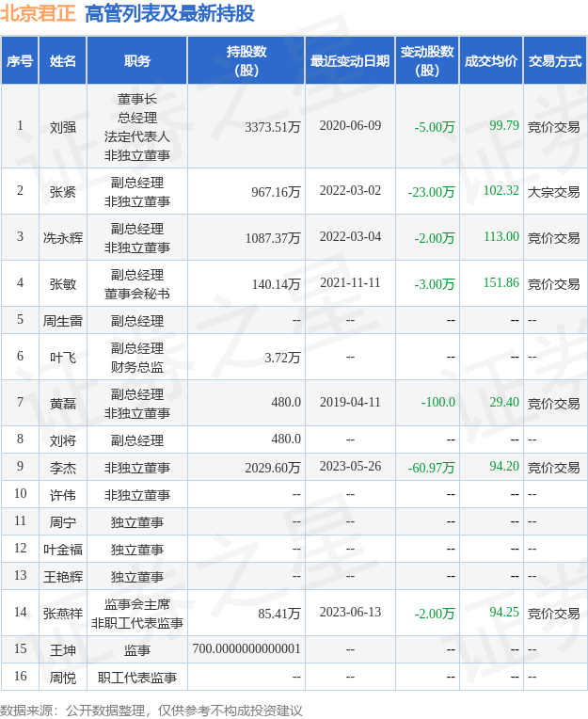Click the holding value 1087.37万
Viewport: 588px width, 719px height.
pos(272,238)
